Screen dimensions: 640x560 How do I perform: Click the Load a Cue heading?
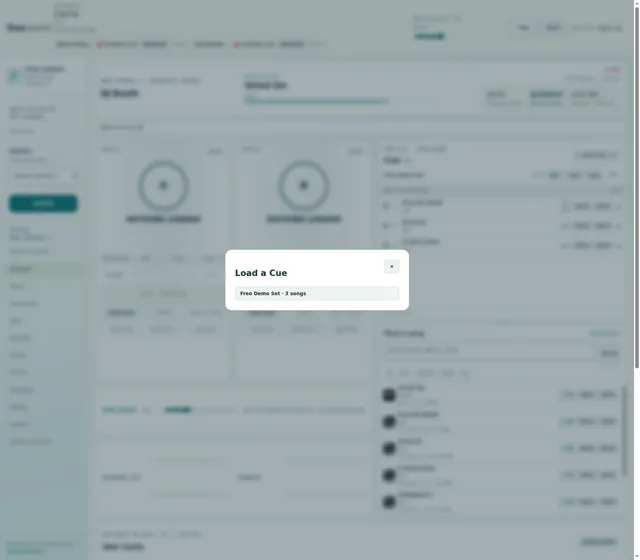[x=261, y=273]
